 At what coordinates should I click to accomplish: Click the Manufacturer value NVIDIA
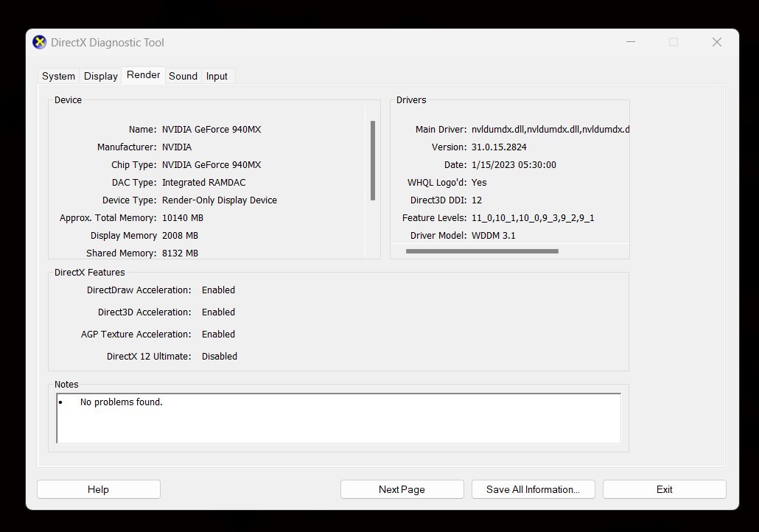[177, 147]
